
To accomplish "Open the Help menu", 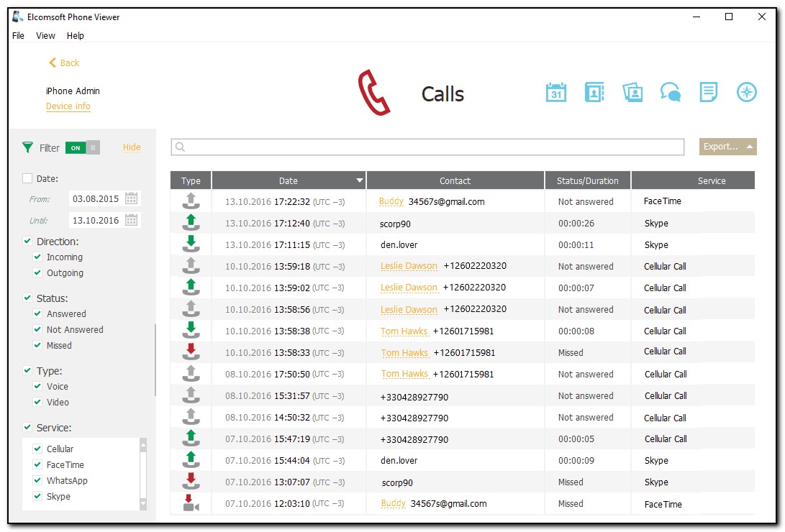I will [x=75, y=35].
